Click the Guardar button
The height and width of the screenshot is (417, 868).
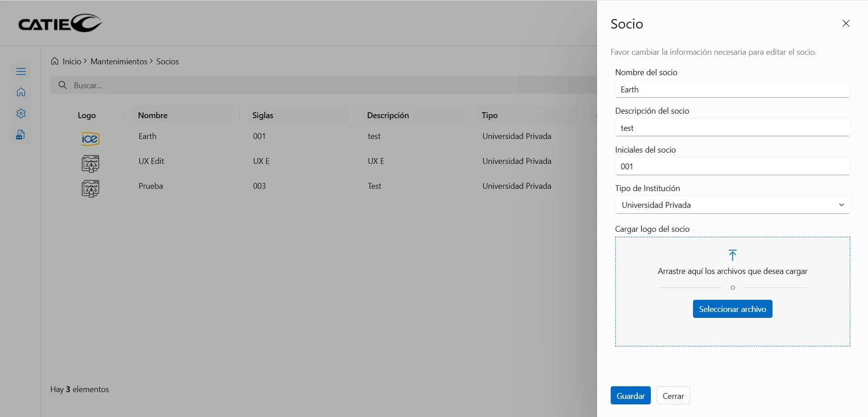tap(630, 396)
